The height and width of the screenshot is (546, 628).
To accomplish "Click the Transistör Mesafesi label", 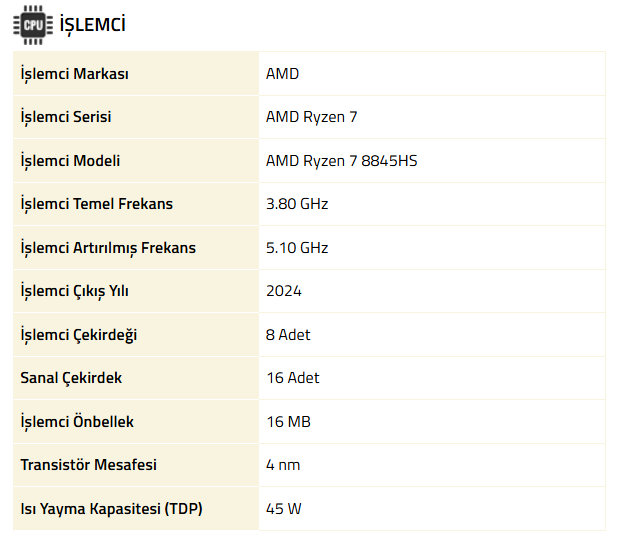I will coord(89,465).
